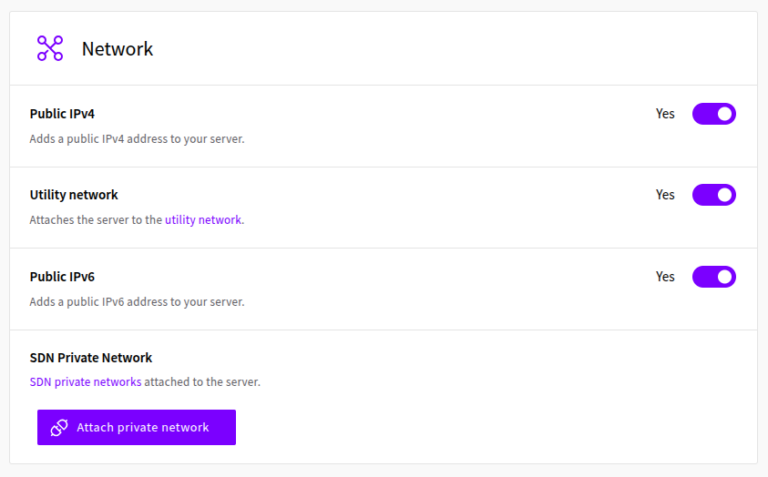Click the Public IPv6 address description text
The image size is (768, 477).
[x=137, y=302]
